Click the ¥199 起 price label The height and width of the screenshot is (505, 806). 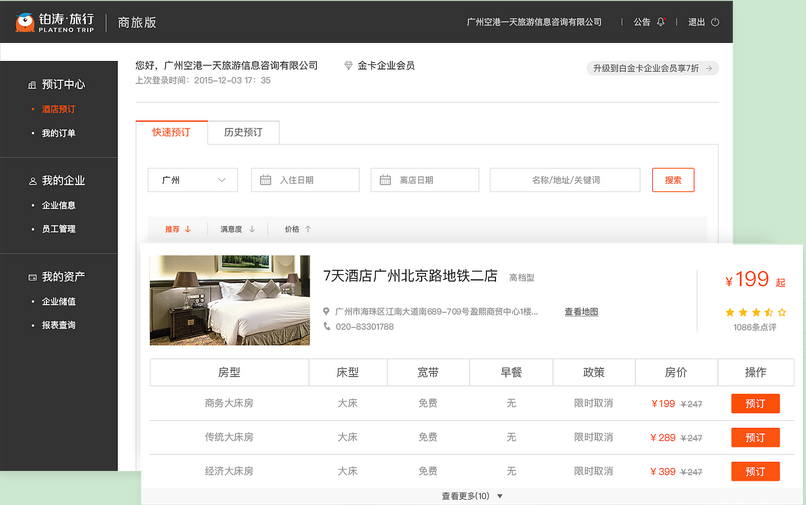coord(755,280)
